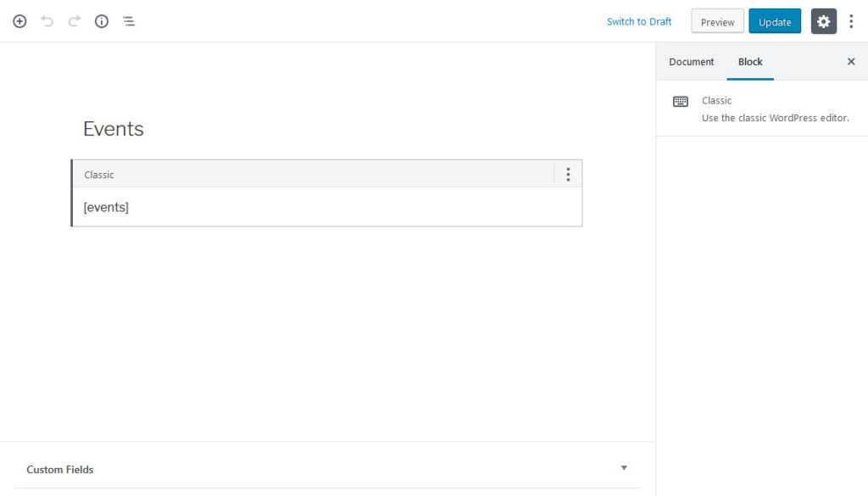
Task: Open the block inserter
Action: 19,21
